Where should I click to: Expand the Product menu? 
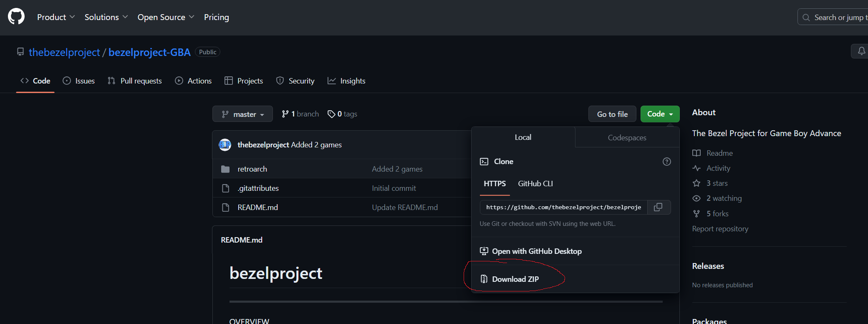click(56, 17)
